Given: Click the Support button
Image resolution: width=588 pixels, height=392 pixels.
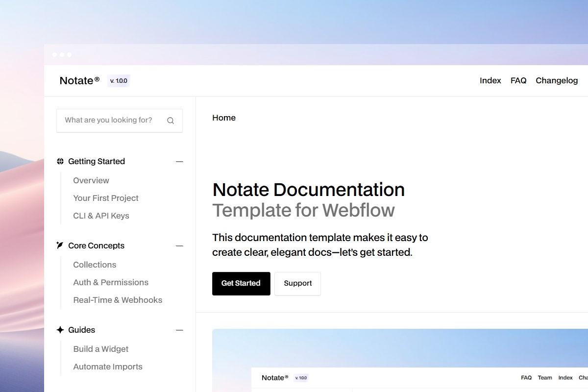Looking at the screenshot, I should point(298,284).
